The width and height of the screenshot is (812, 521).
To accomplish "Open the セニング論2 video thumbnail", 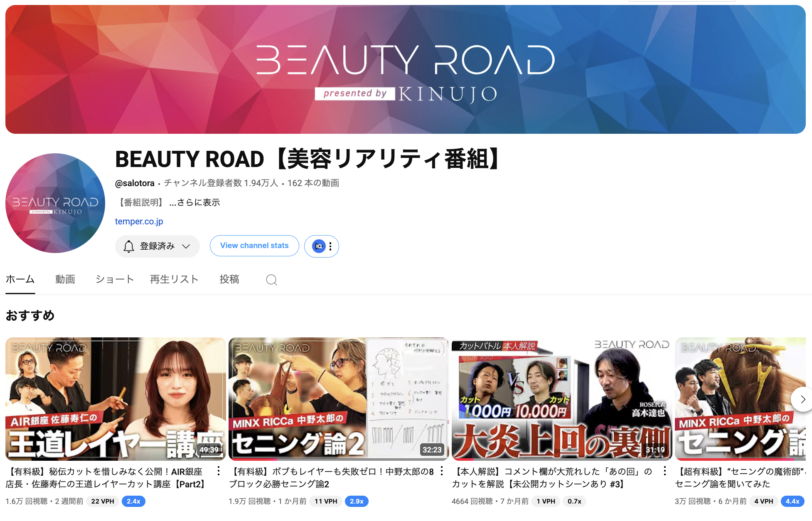I will point(339,399).
